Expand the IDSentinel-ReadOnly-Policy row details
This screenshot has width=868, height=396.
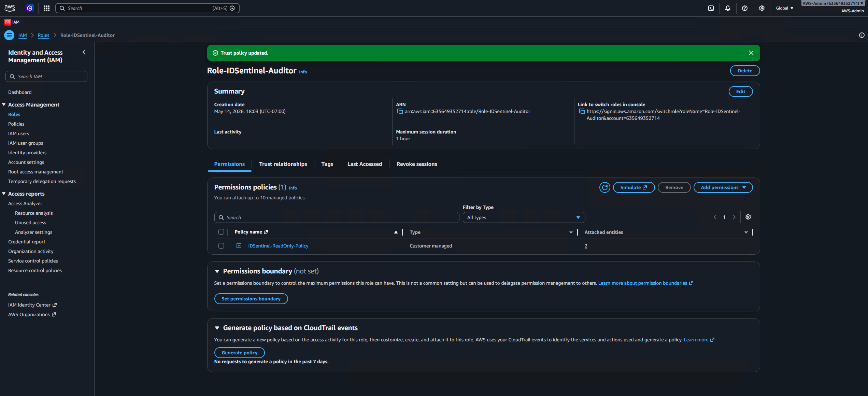coord(239,246)
